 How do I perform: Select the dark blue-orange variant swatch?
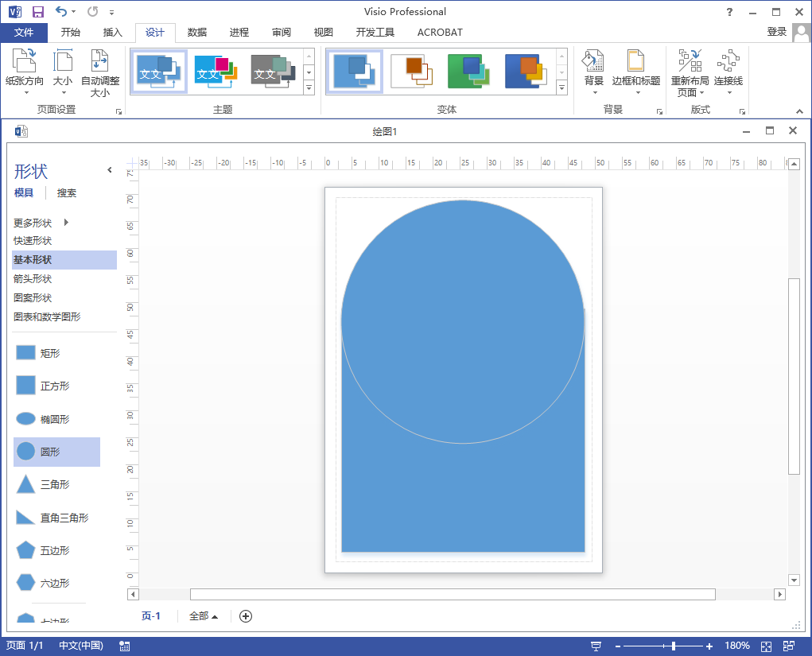(x=526, y=72)
